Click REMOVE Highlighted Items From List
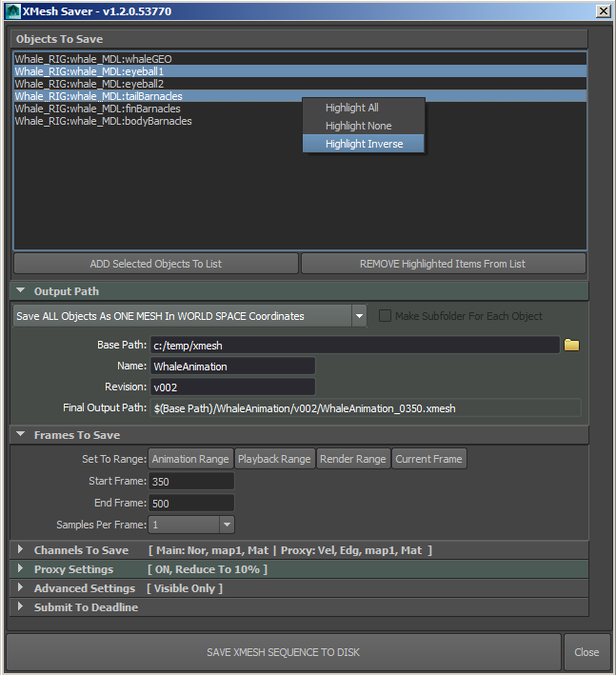Viewport: 616px width, 675px height. (x=443, y=264)
